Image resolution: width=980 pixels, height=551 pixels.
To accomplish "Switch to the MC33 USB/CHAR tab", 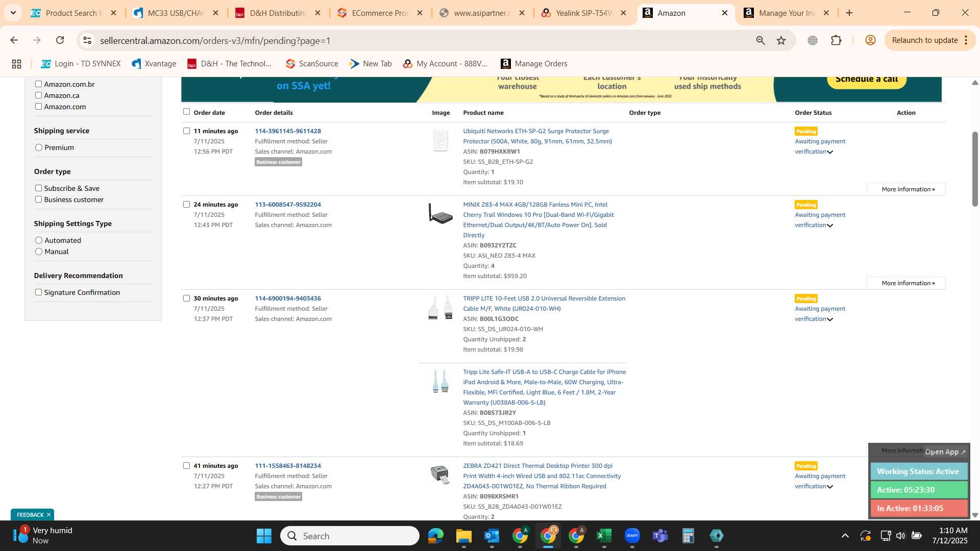I will (x=176, y=13).
